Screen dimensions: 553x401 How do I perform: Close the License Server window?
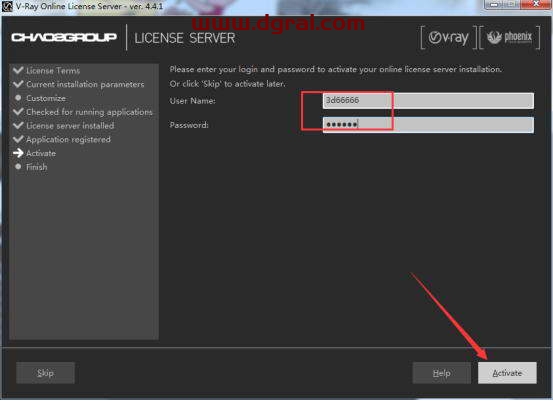(536, 4)
